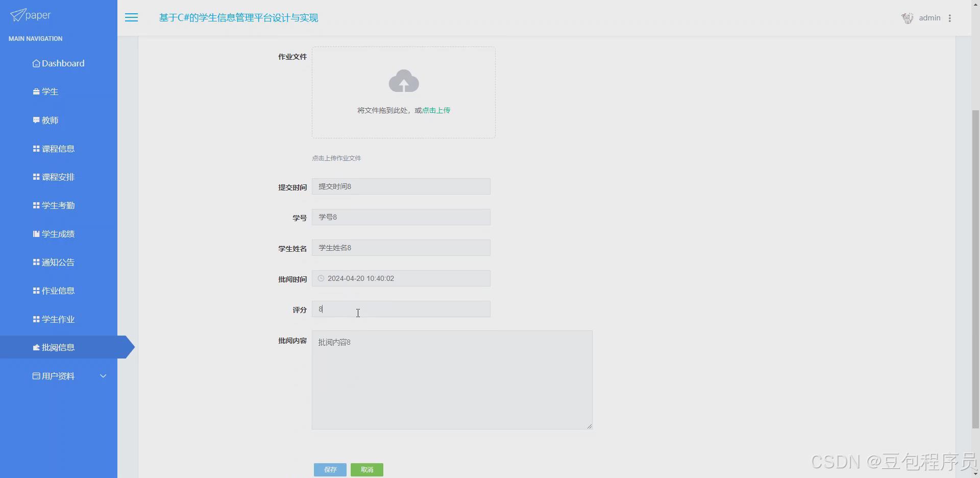980x478 pixels.
Task: Click inside the 评分 score field
Action: [401, 309]
